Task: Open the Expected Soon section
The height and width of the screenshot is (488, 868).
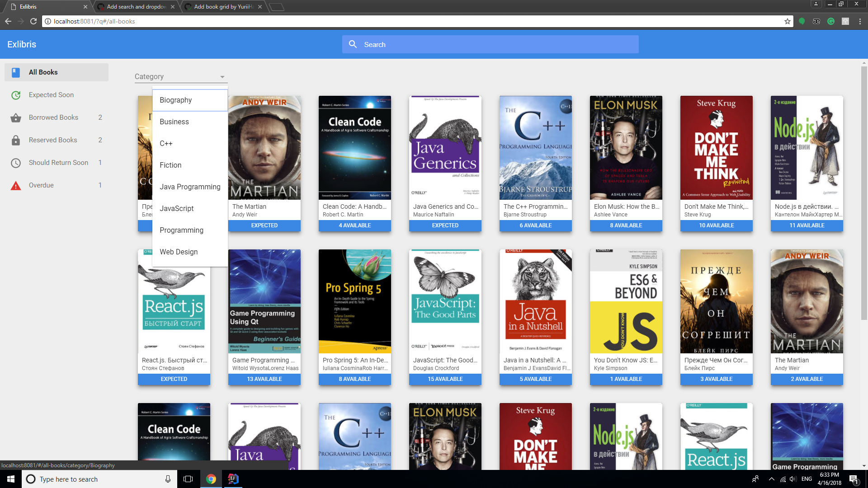Action: [57, 95]
